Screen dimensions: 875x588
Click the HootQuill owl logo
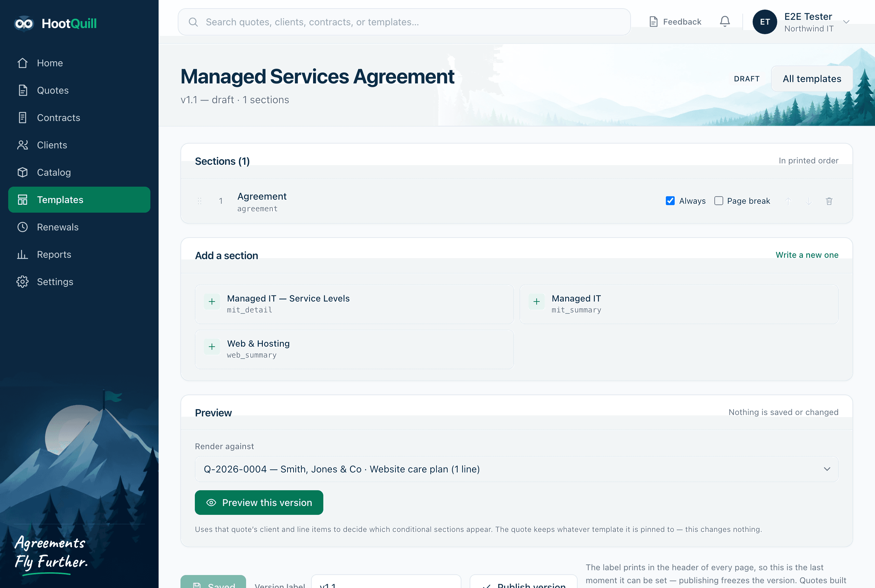[24, 24]
